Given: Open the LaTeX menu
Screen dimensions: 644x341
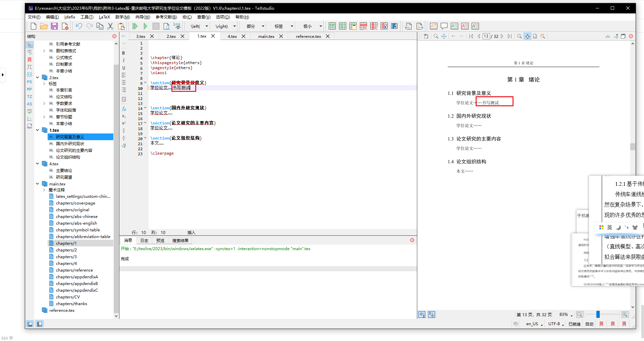Looking at the screenshot, I should (104, 17).
